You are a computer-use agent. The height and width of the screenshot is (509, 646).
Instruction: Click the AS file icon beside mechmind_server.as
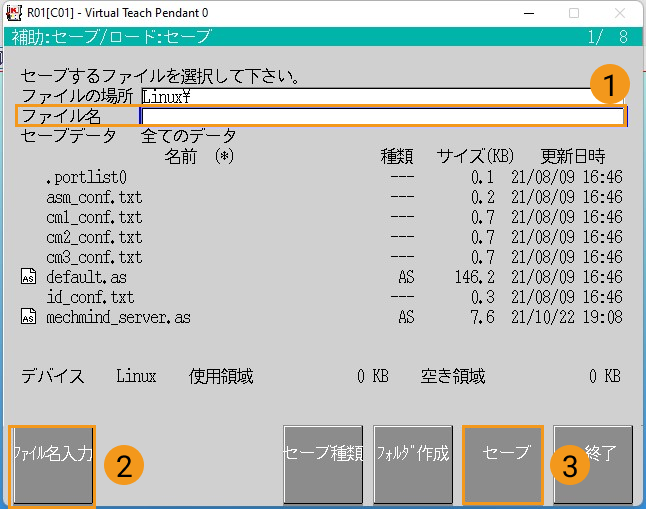click(x=28, y=317)
